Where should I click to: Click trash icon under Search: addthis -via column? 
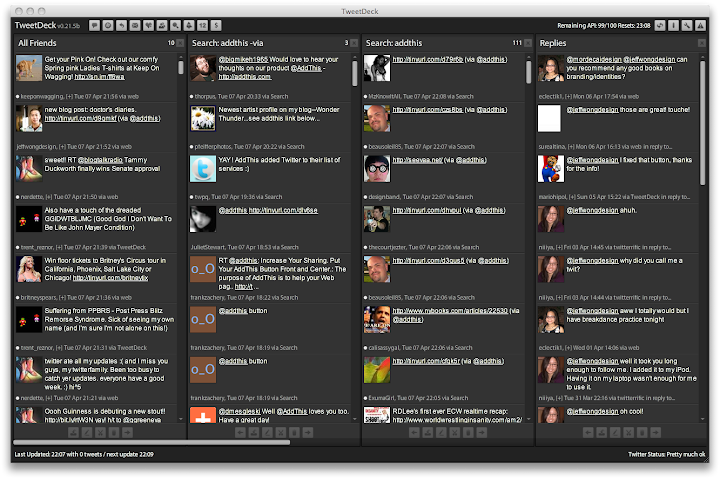(294, 433)
